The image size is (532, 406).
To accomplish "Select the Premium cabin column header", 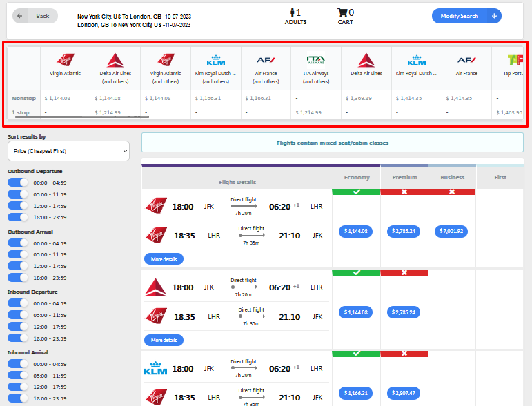I will [x=404, y=177].
